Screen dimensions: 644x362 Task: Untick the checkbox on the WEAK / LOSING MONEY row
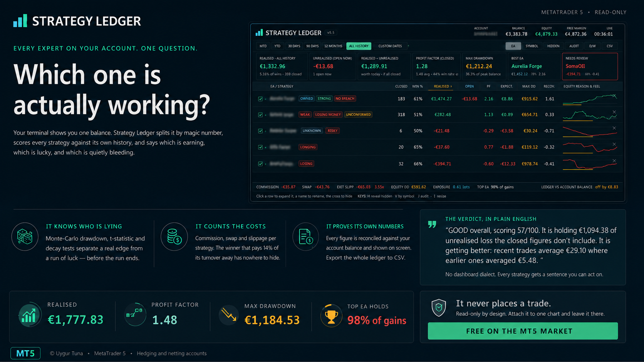click(260, 115)
